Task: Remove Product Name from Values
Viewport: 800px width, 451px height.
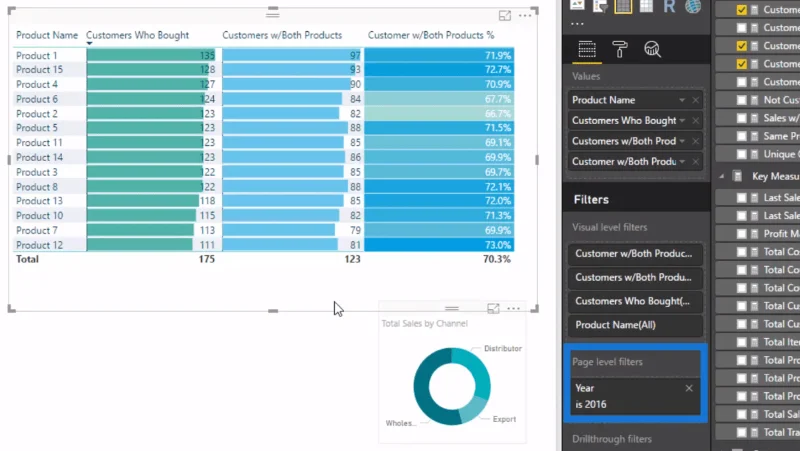Action: tap(695, 100)
